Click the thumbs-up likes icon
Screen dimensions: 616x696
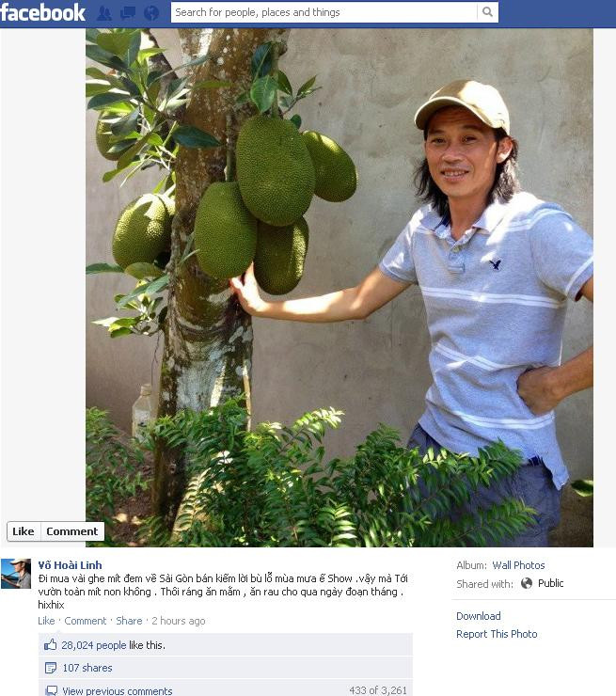pos(51,645)
